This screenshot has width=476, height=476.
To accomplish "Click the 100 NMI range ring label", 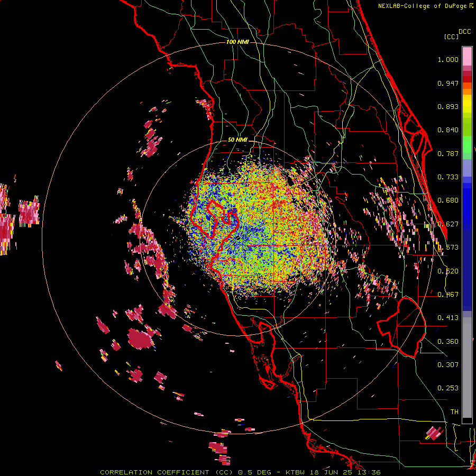I will tap(237, 42).
